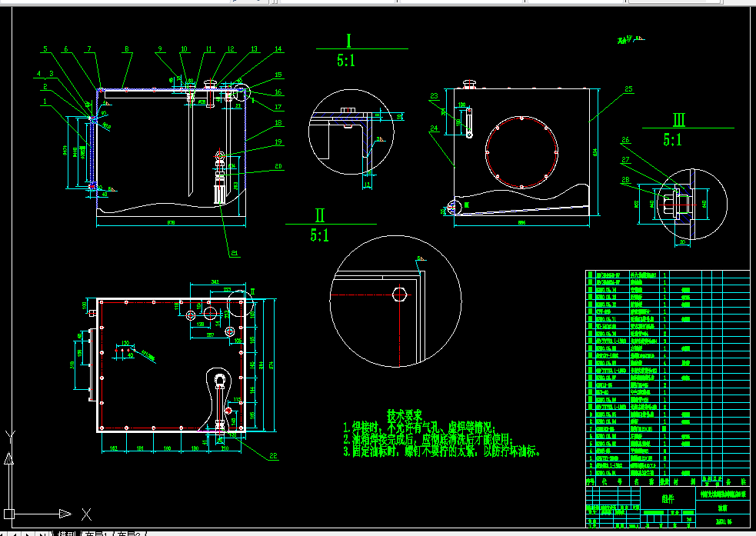Select detail view label II heading
This screenshot has width=756, height=536.
pos(320,215)
